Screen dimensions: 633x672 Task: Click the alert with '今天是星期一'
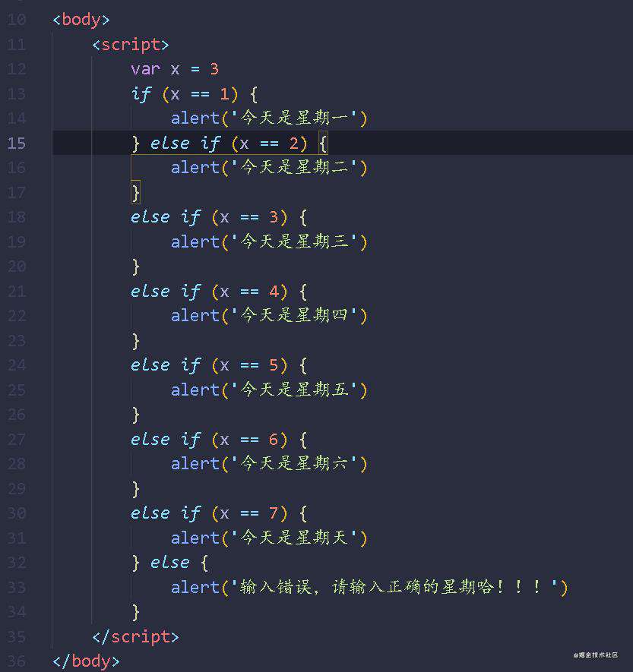269,118
